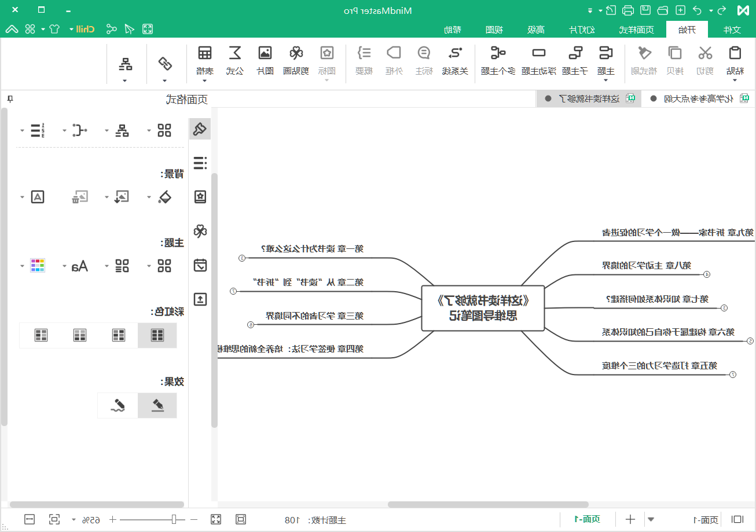Collapse the 第一章 读书为什么这么难 branch badge
756x532 pixels.
tap(242, 258)
